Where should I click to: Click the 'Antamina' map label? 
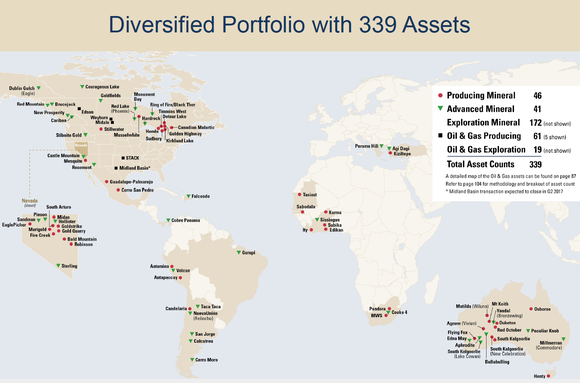(159, 266)
